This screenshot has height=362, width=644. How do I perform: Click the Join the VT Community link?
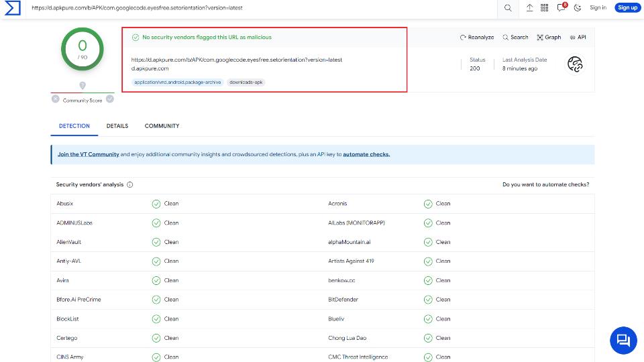[x=89, y=154]
